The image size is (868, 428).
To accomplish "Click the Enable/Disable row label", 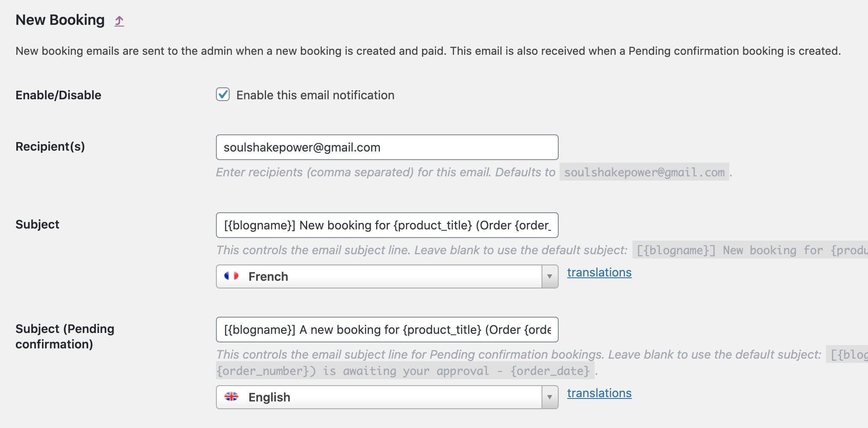I will pyautogui.click(x=58, y=95).
